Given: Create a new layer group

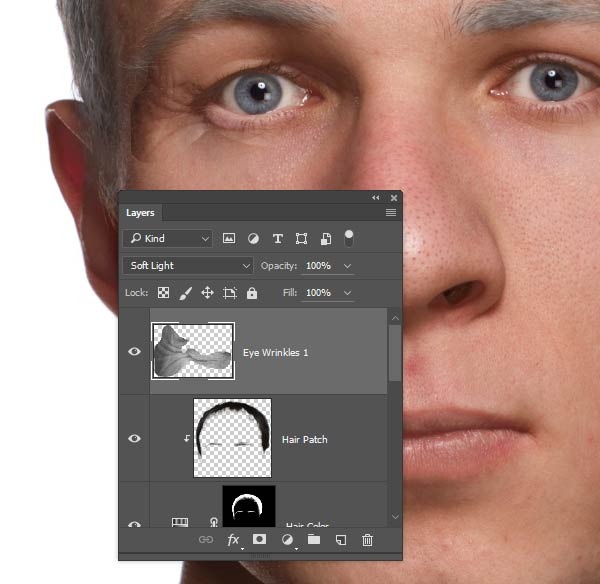Looking at the screenshot, I should (x=313, y=539).
